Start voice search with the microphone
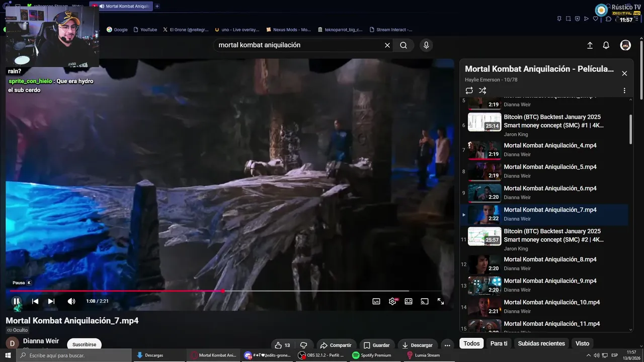This screenshot has height=362, width=644. pos(426,45)
